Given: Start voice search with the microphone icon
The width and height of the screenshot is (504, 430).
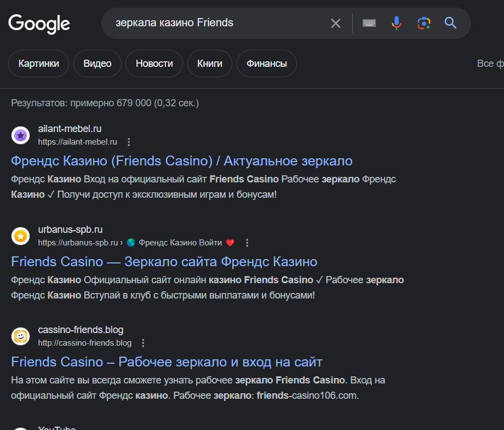Looking at the screenshot, I should pos(396,23).
